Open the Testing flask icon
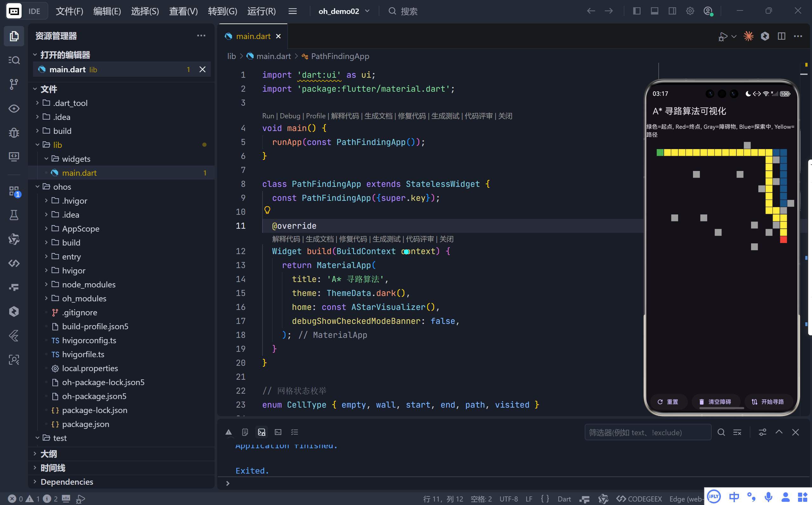The width and height of the screenshot is (812, 505). coord(14,215)
